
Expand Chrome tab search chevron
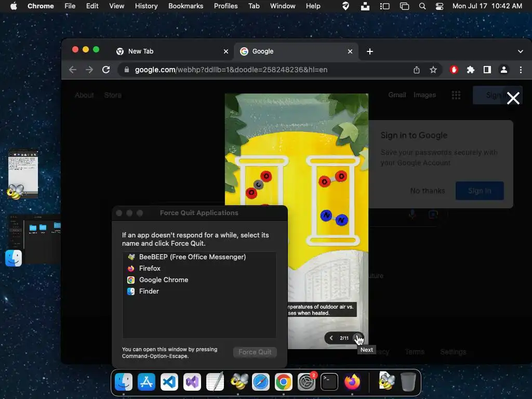click(521, 51)
